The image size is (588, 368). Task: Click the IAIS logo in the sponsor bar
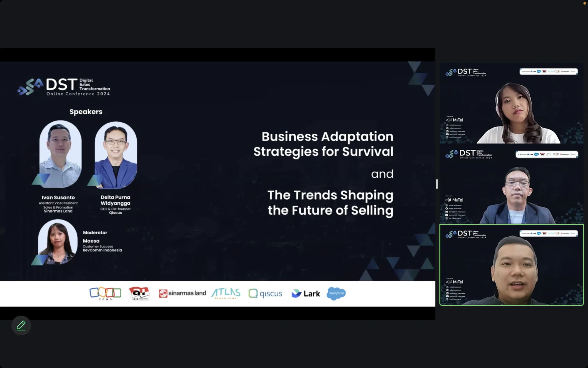point(139,293)
